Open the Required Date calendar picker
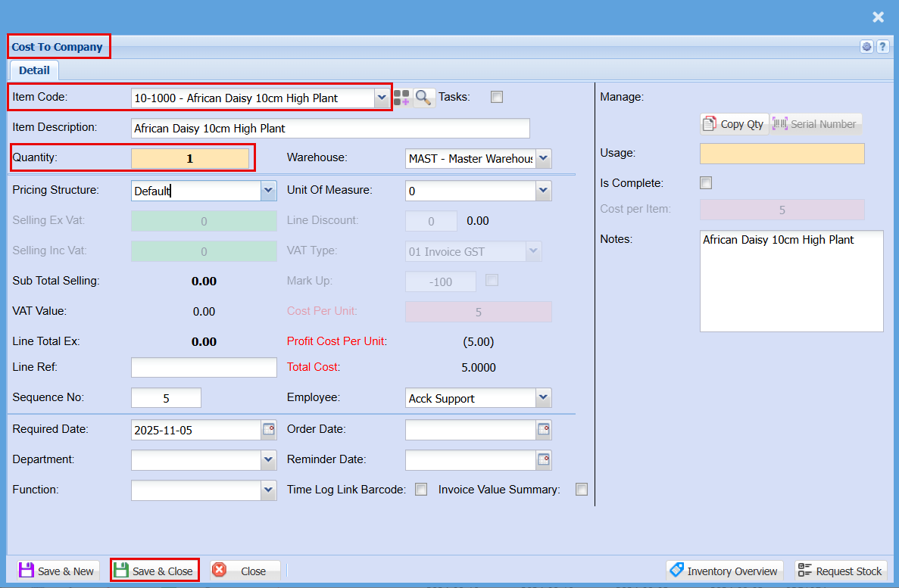 point(268,430)
